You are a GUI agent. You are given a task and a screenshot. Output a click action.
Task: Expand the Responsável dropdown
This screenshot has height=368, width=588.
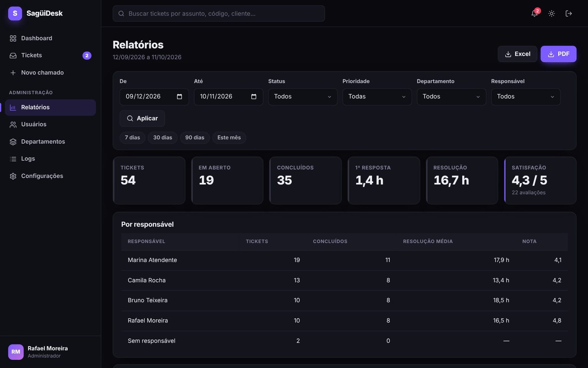(526, 97)
